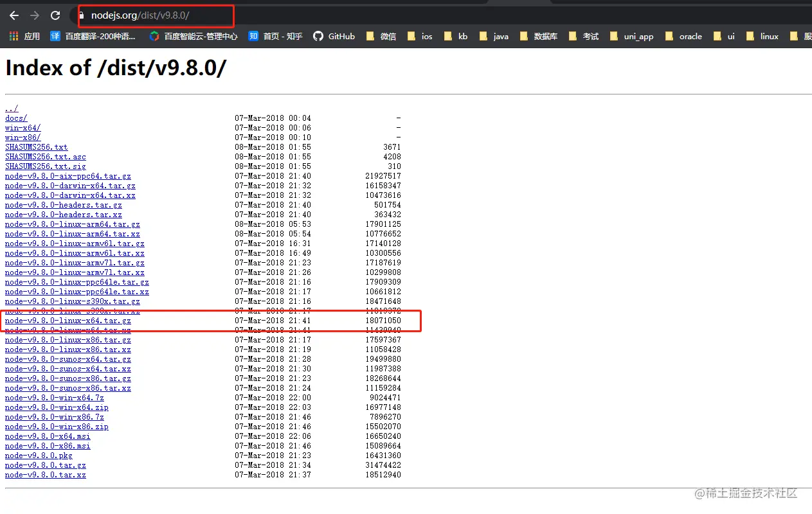Open the 数据库 bookmark folder

(x=538, y=37)
